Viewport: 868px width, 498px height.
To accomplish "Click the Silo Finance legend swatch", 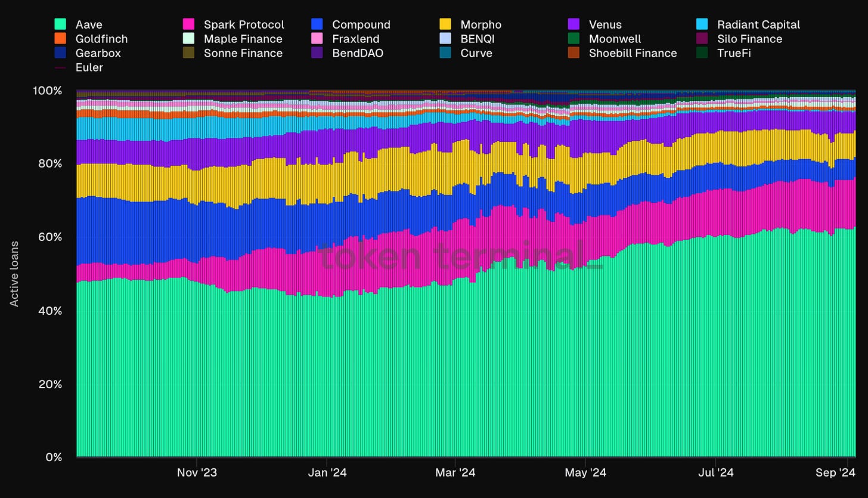I will tap(702, 39).
